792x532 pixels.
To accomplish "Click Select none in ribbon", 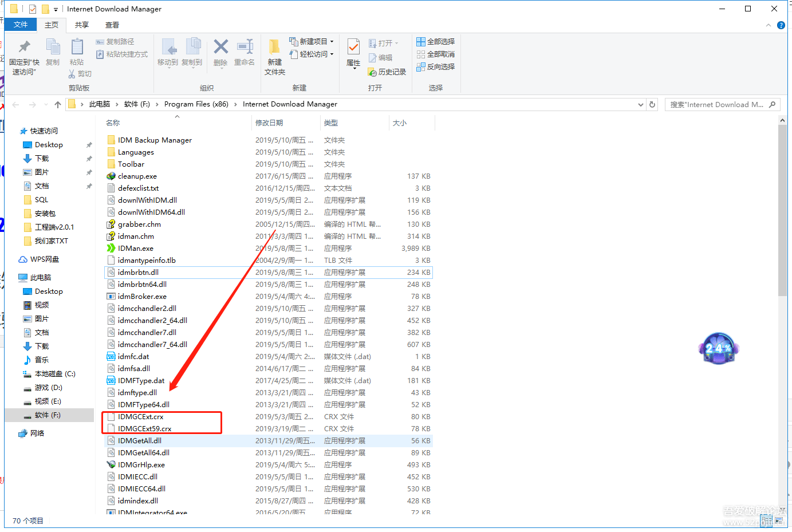I will [x=435, y=54].
